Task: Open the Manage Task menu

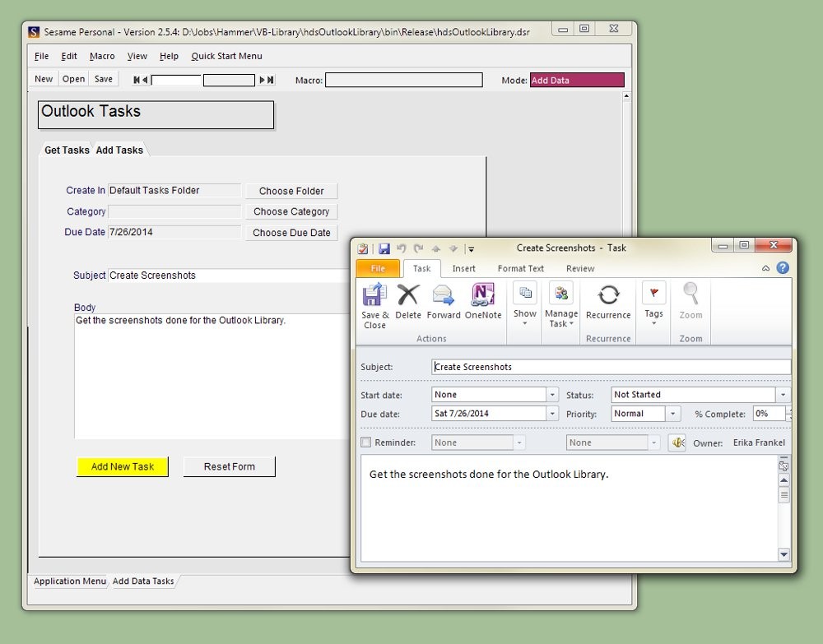Action: click(561, 304)
